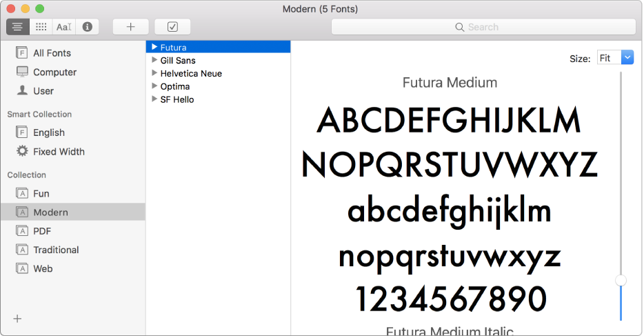Switch to repertoire grid view
Viewport: 644px width, 336px height.
point(41,27)
